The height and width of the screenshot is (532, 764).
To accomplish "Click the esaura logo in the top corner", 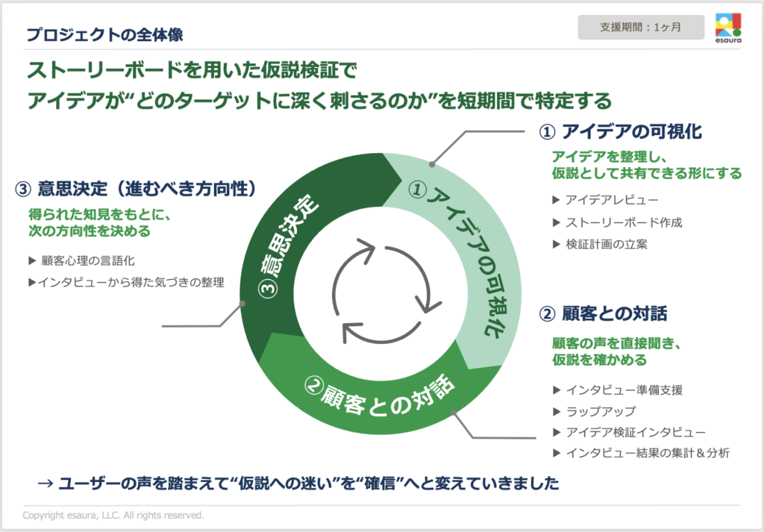I will click(727, 28).
